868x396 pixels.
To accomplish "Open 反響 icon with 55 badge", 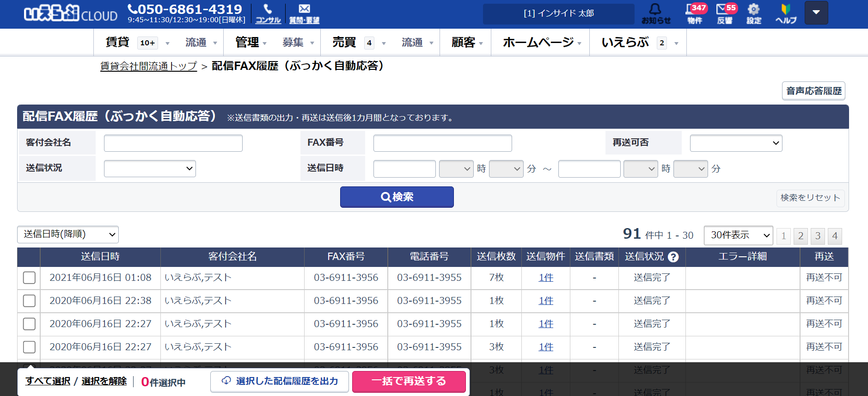I will tap(724, 14).
